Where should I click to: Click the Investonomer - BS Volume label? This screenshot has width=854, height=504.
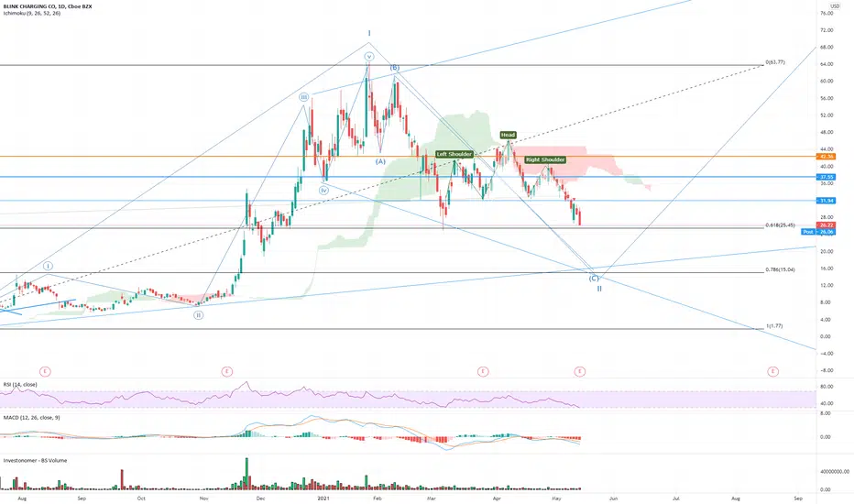click(35, 460)
